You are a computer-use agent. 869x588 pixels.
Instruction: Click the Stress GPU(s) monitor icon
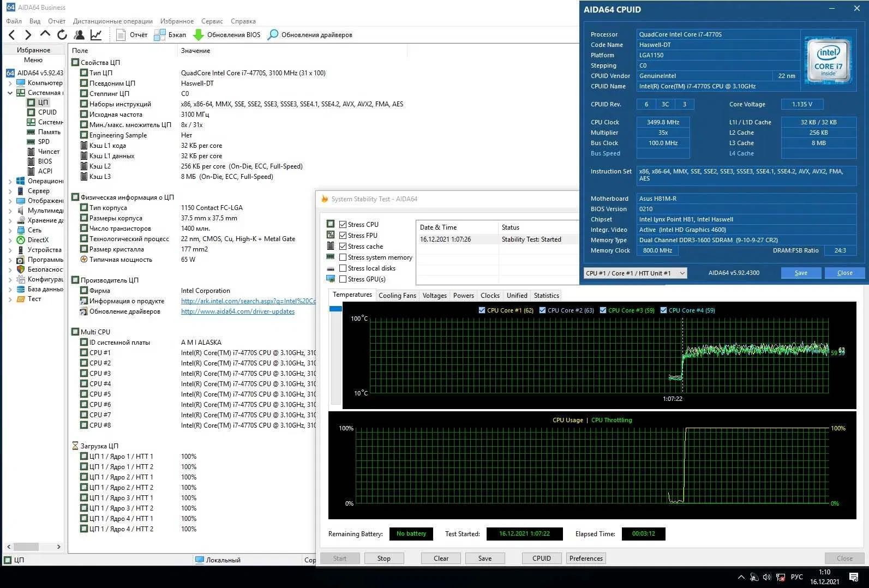331,279
